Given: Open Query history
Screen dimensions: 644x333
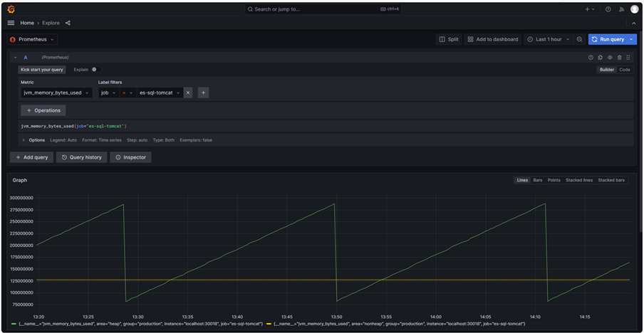Looking at the screenshot, I should click(x=82, y=157).
